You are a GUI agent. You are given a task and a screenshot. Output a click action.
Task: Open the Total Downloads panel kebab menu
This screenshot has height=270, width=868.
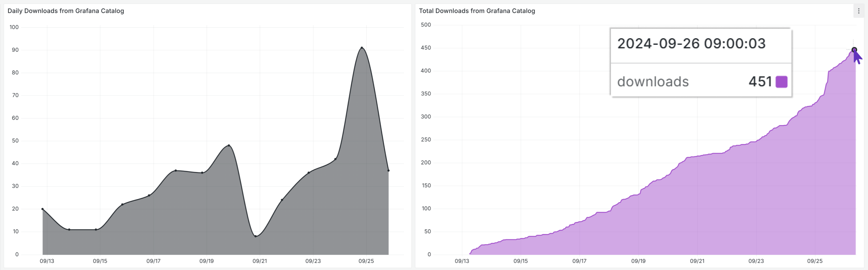point(859,11)
